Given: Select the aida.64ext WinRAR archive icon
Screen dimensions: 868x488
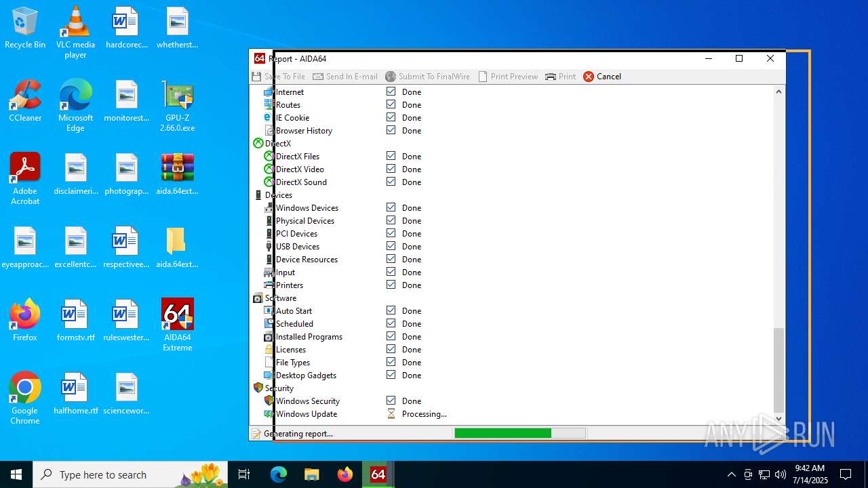Looking at the screenshot, I should click(178, 174).
